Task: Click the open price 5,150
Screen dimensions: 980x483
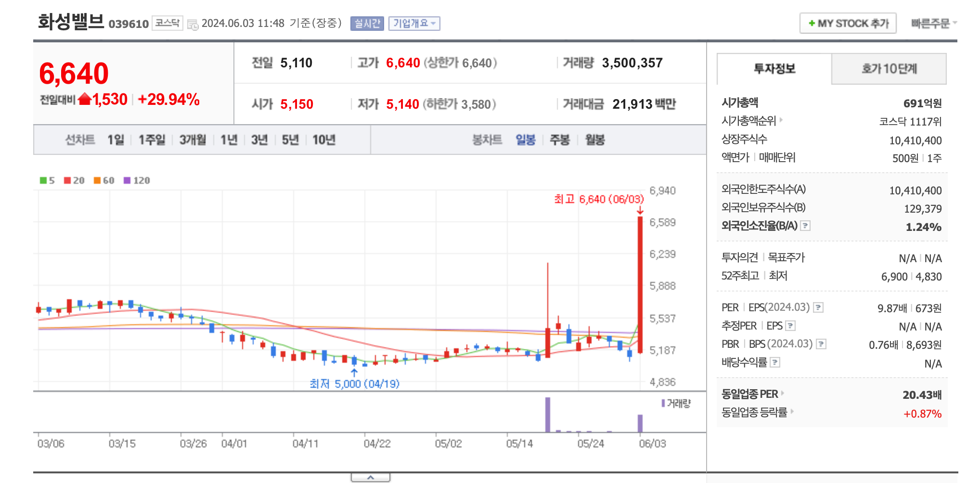Action: tap(297, 104)
